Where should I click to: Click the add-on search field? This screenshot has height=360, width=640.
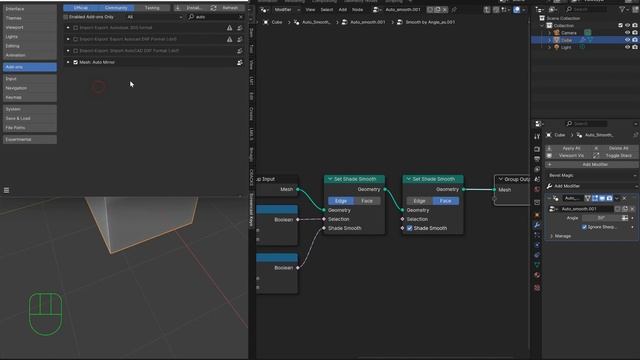(x=215, y=17)
